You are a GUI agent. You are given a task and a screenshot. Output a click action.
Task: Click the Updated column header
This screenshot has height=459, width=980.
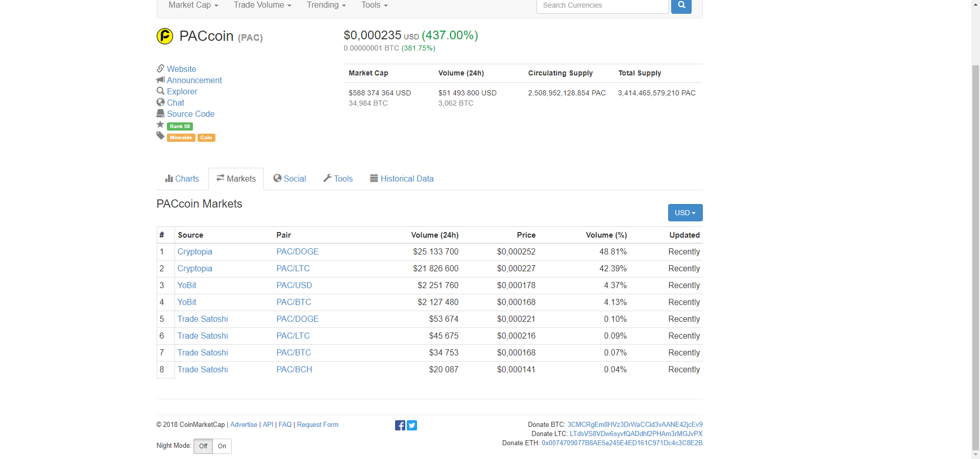pyautogui.click(x=684, y=235)
